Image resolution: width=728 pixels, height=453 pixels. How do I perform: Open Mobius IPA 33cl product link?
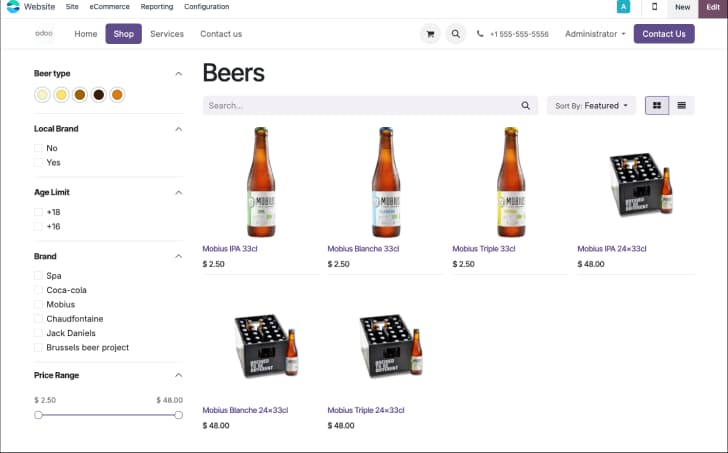230,249
